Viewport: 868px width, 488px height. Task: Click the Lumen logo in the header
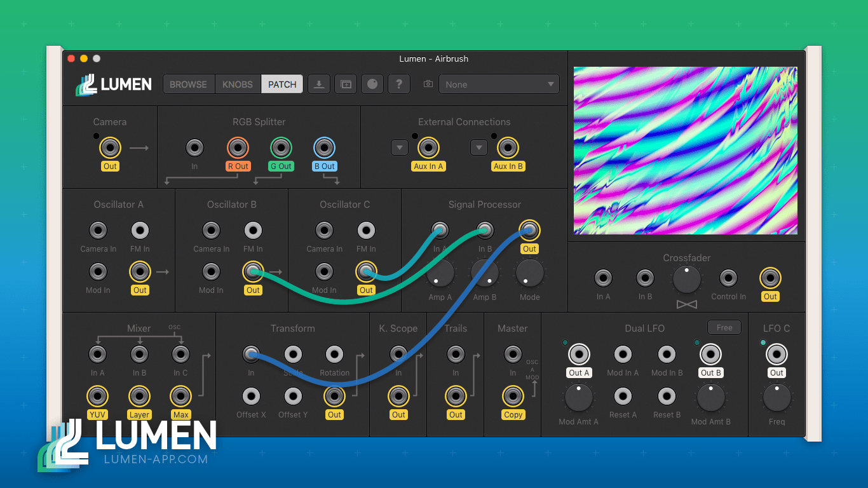pos(113,84)
